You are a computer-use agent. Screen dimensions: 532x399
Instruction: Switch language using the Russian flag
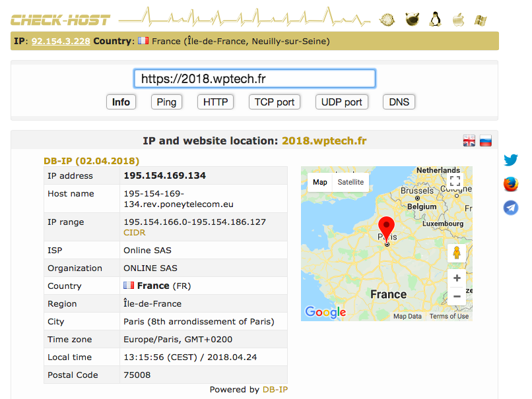coord(486,140)
